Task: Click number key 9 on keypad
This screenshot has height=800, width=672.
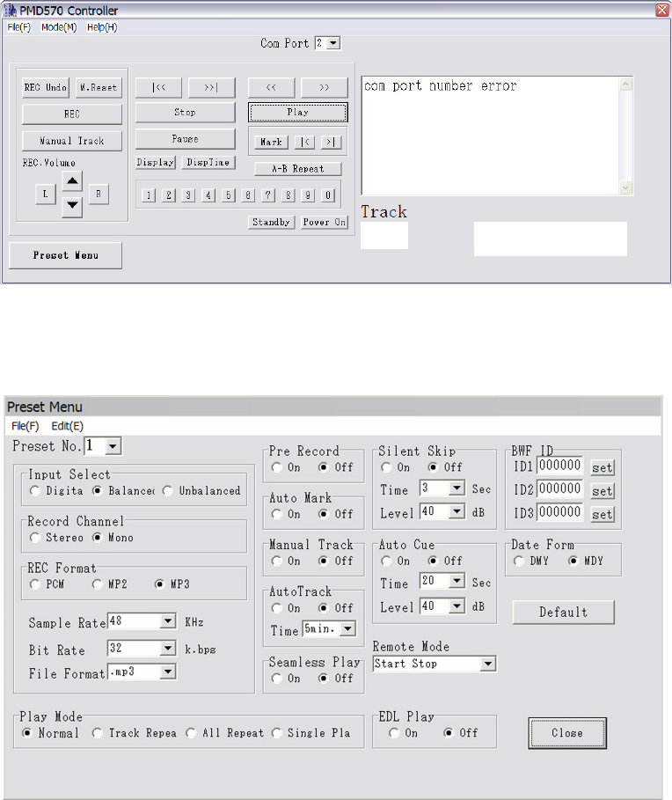Action: (x=308, y=194)
